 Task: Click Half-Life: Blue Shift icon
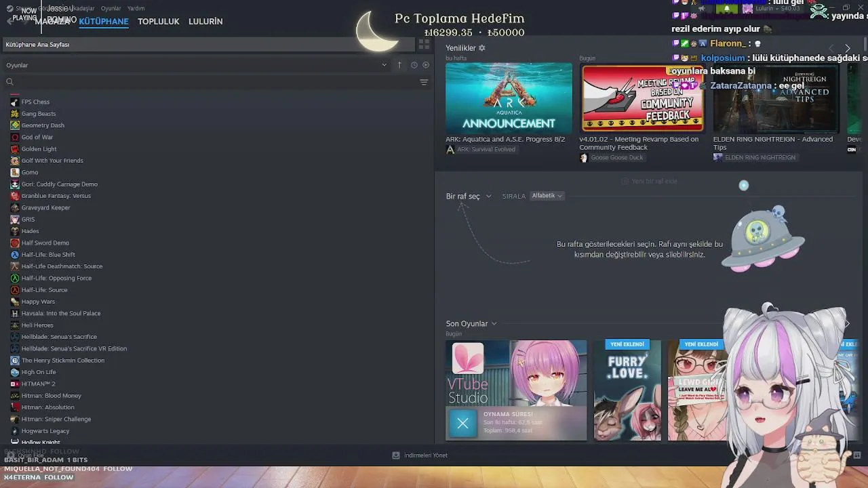coord(15,255)
